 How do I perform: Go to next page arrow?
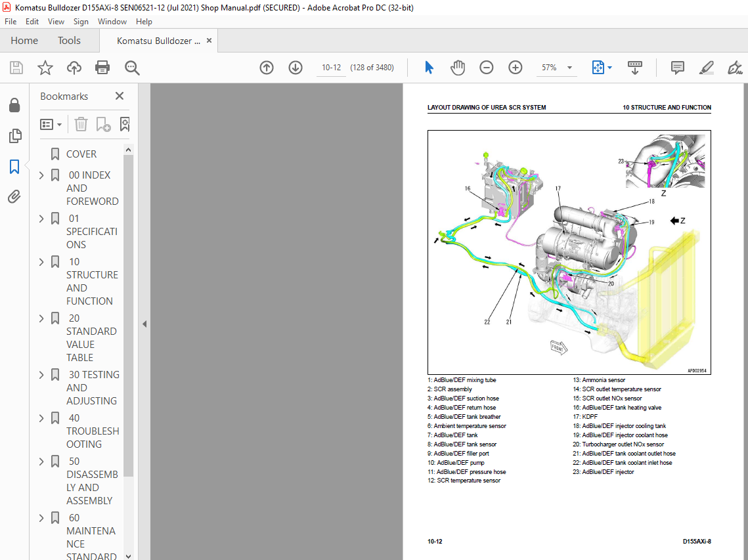click(x=296, y=68)
